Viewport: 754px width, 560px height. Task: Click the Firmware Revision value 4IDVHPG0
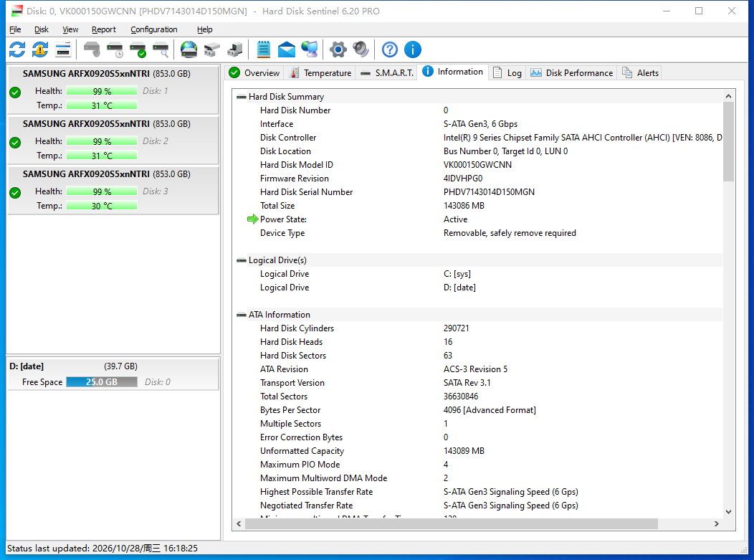[463, 179]
